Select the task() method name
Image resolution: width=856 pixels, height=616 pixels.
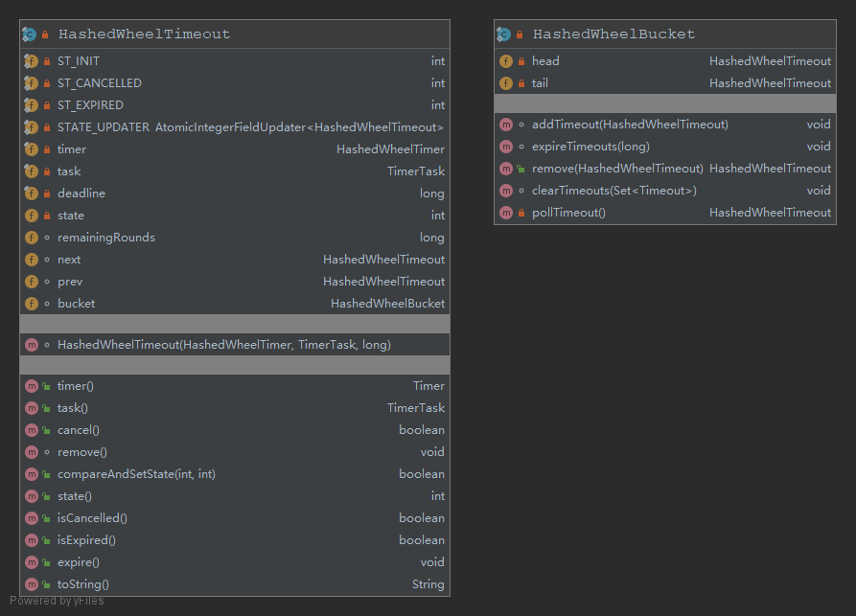point(73,408)
